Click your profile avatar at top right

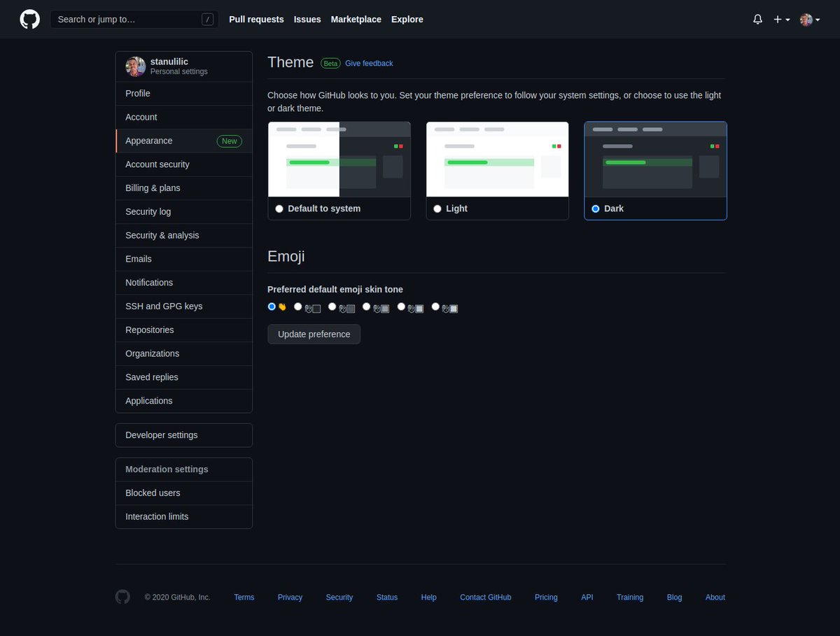[806, 19]
